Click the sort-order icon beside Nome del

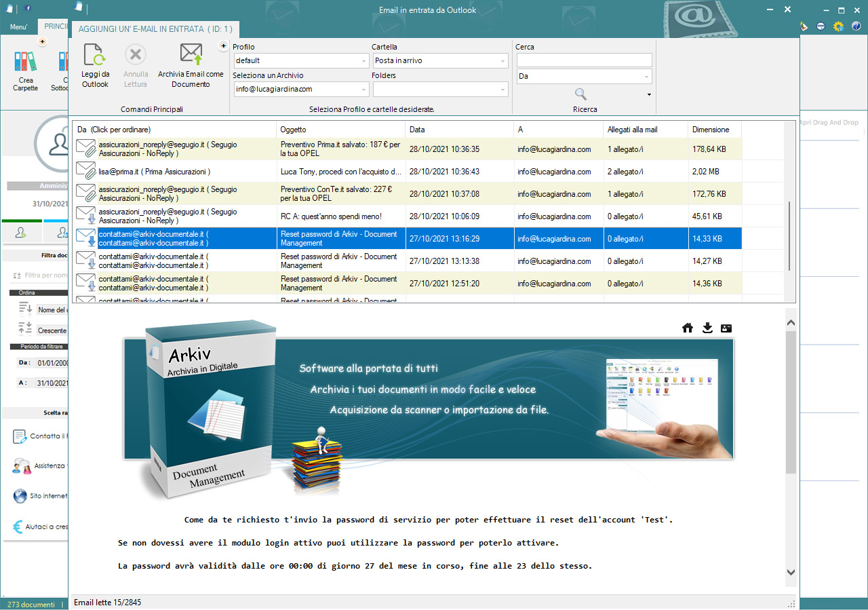25,309
